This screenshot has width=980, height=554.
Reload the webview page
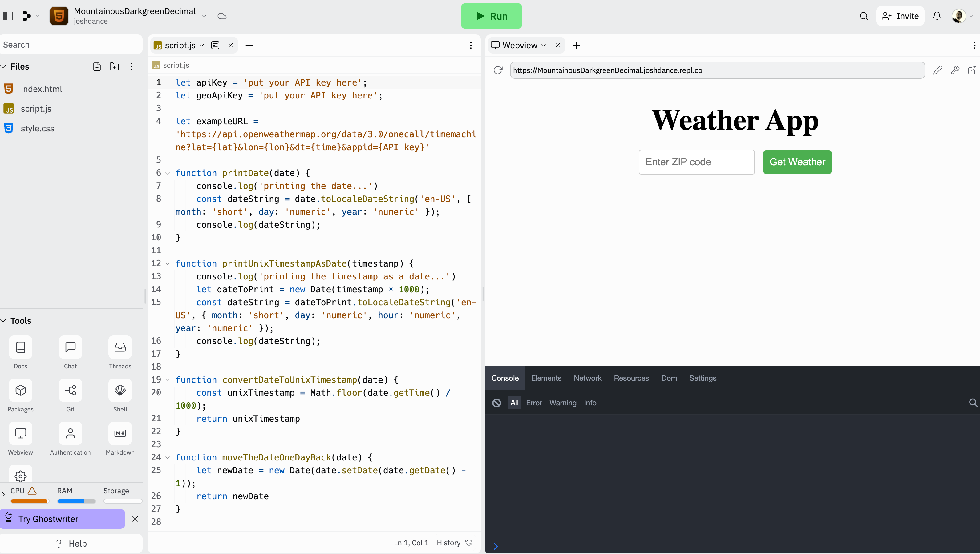click(x=498, y=70)
